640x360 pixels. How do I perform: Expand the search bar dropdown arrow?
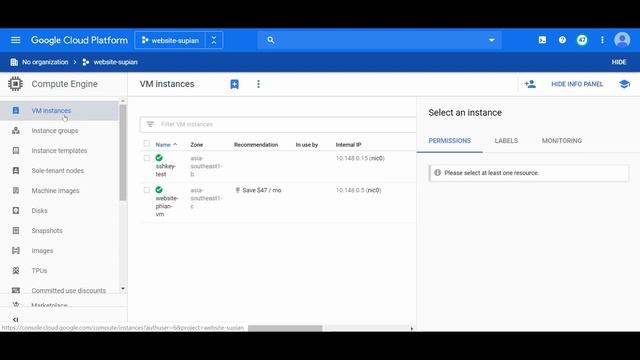coord(492,40)
